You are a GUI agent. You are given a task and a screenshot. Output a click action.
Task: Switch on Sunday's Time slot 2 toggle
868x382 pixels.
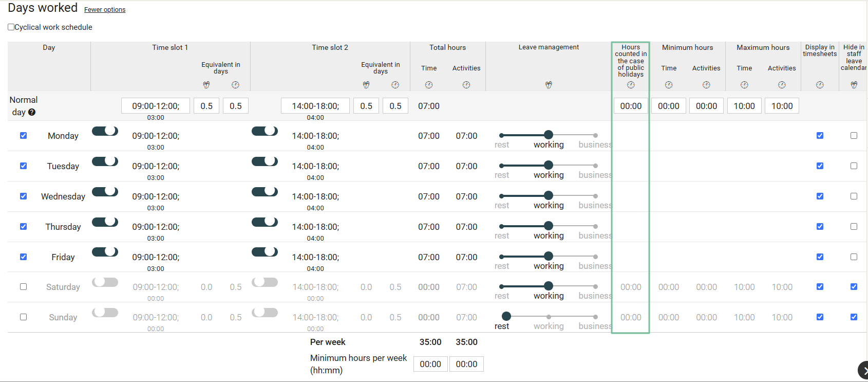point(265,313)
